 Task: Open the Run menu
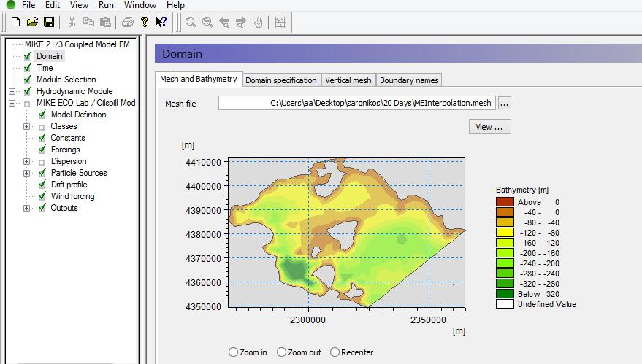(x=106, y=5)
